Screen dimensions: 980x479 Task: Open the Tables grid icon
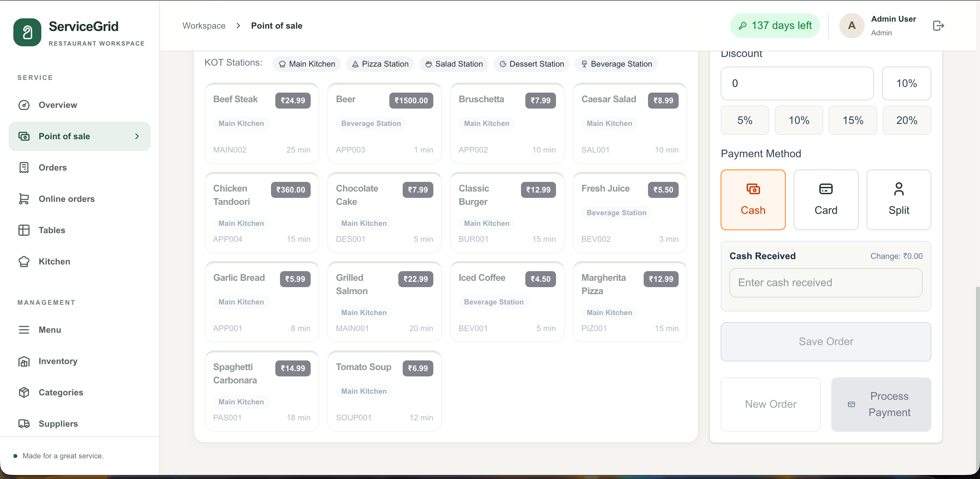tap(24, 231)
